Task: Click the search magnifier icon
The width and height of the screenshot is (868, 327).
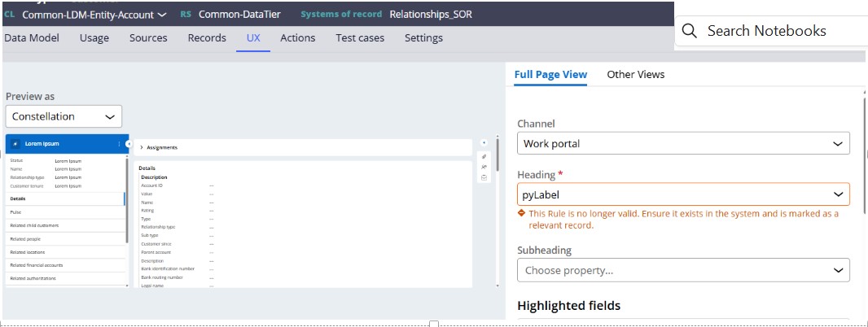Action: 689,31
